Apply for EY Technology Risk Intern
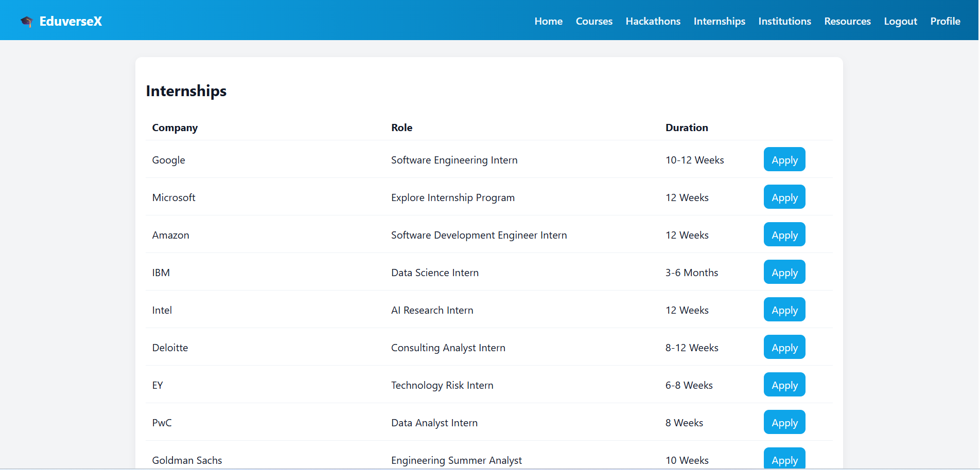The height and width of the screenshot is (470, 980). tap(784, 385)
